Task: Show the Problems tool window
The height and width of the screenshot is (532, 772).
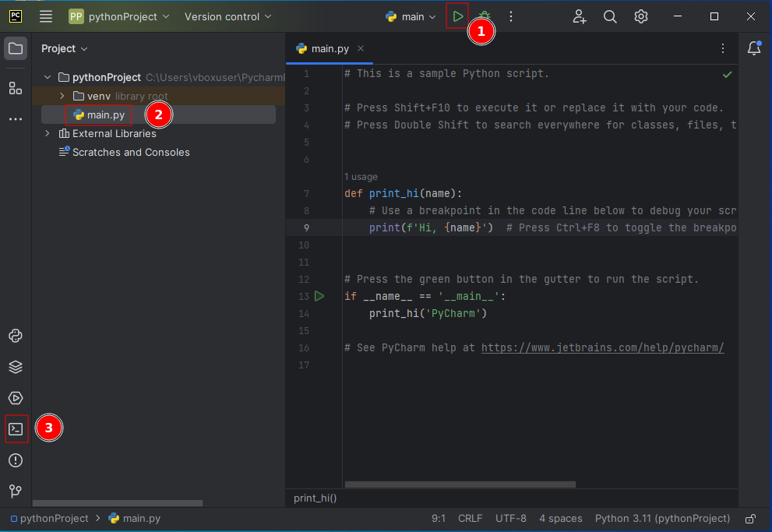Action: click(x=16, y=460)
